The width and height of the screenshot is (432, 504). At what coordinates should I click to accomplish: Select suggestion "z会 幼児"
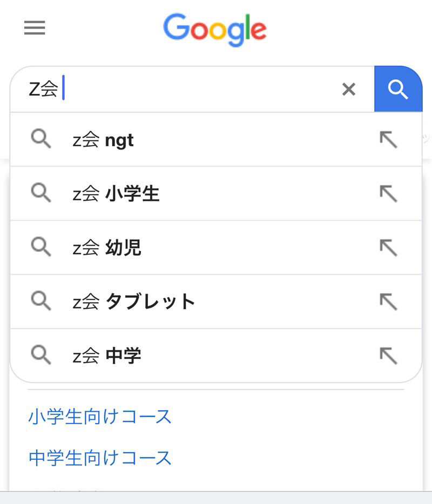pyautogui.click(x=216, y=248)
